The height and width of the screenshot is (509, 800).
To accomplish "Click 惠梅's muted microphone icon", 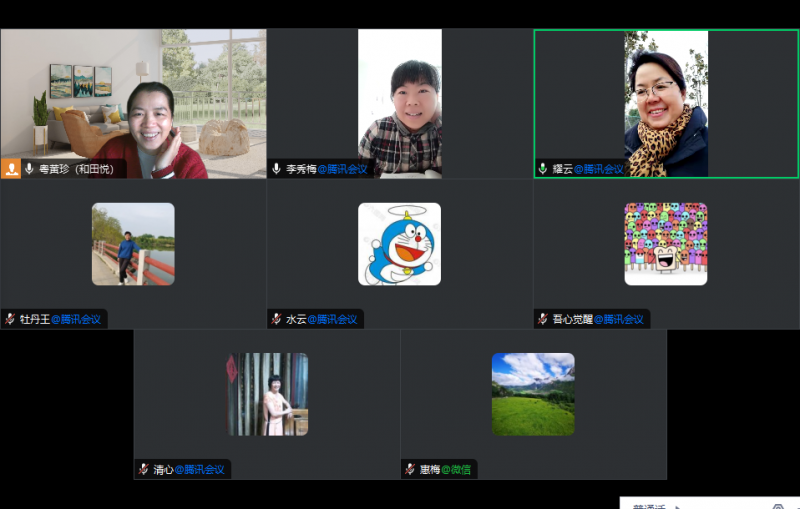I will [410, 469].
